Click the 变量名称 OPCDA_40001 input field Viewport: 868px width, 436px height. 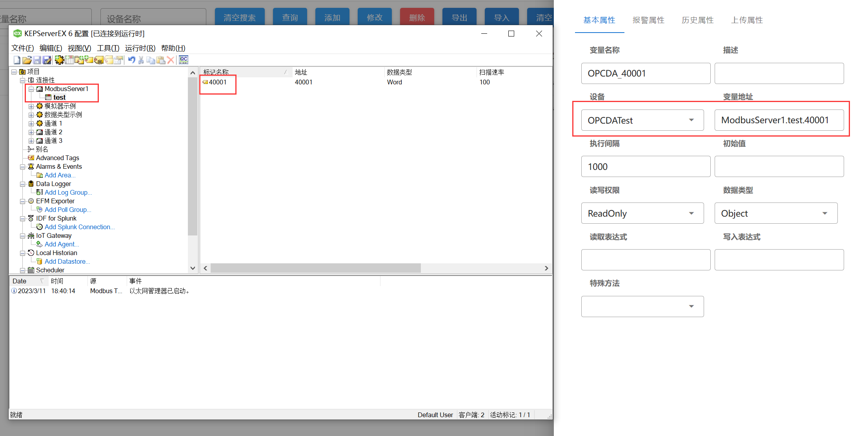click(x=645, y=73)
